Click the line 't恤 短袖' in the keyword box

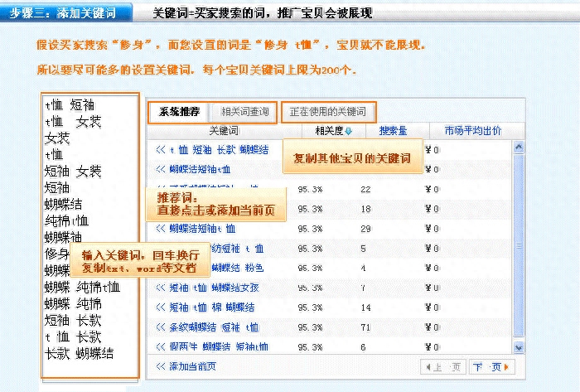(70, 105)
